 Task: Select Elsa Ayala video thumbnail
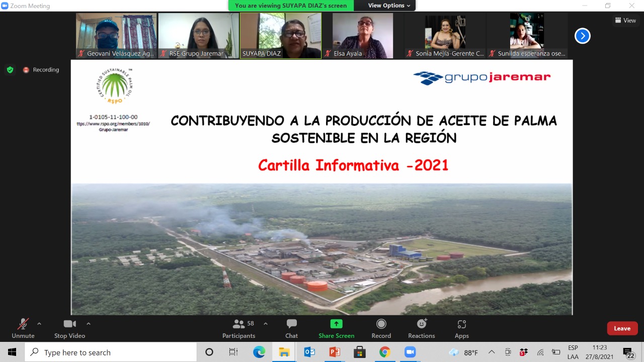[x=363, y=36]
